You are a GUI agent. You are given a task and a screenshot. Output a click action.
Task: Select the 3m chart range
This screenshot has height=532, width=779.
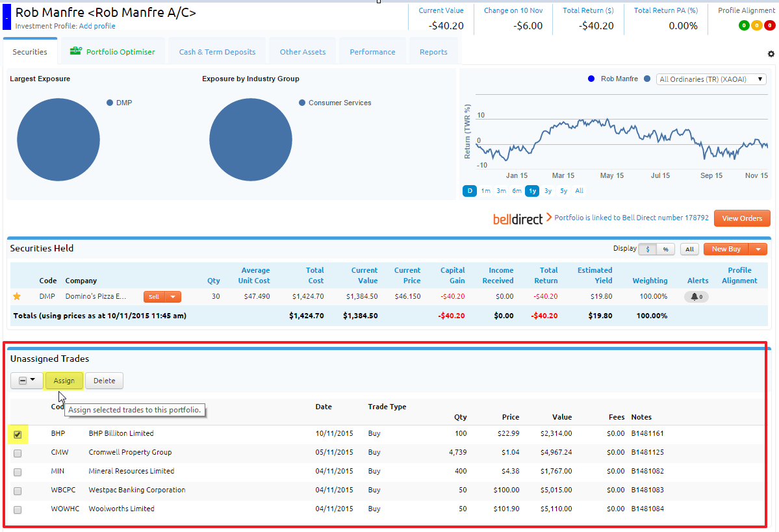[502, 191]
